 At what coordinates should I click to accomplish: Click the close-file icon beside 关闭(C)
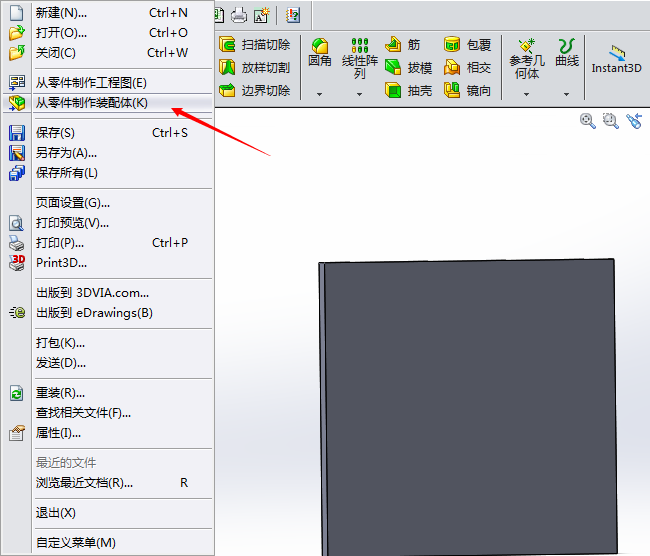17,53
